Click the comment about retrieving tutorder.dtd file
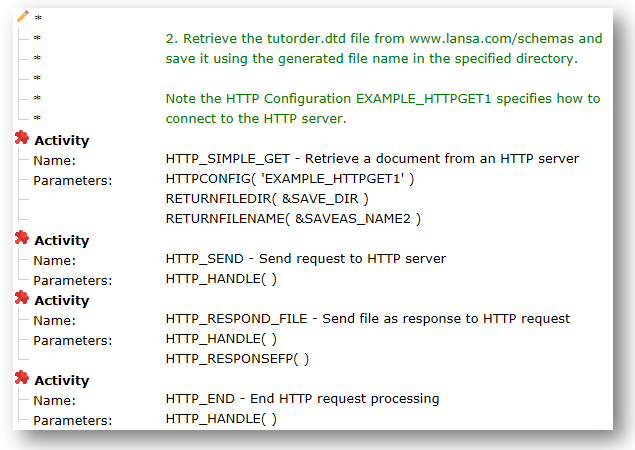Screen dimensions: 635x450 (383, 49)
